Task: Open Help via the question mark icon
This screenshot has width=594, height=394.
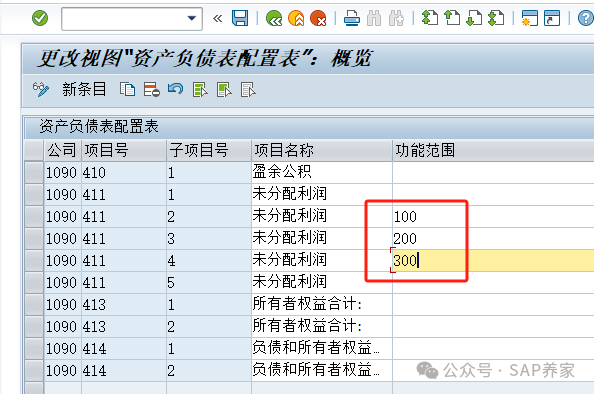Action: click(586, 18)
